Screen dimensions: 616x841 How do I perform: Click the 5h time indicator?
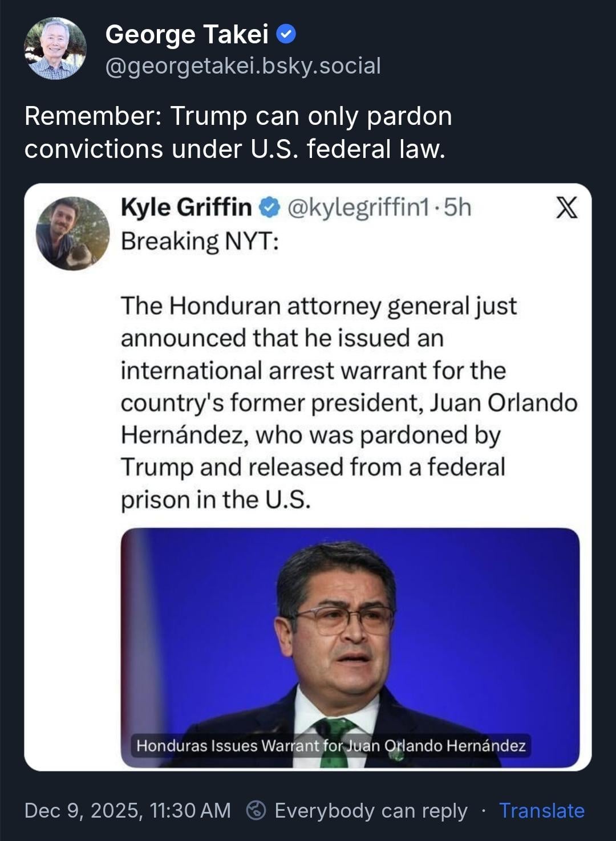(x=457, y=208)
